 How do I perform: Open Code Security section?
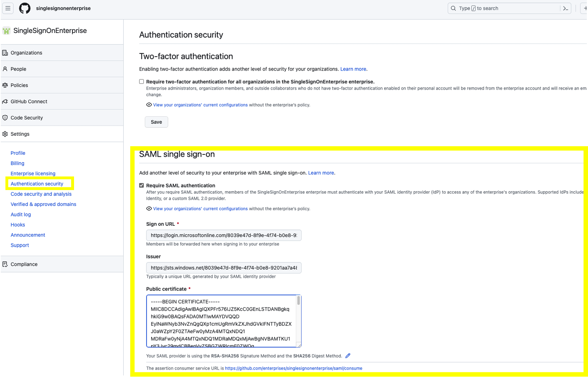62,118
